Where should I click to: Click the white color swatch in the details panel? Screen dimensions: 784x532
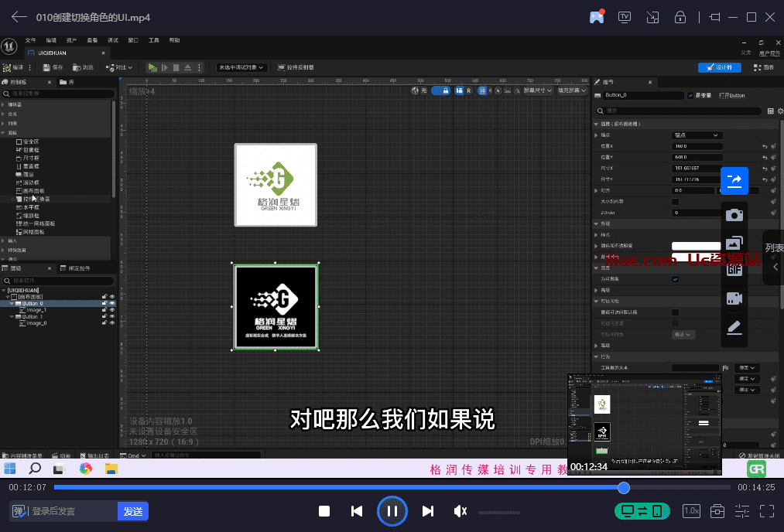[695, 245]
